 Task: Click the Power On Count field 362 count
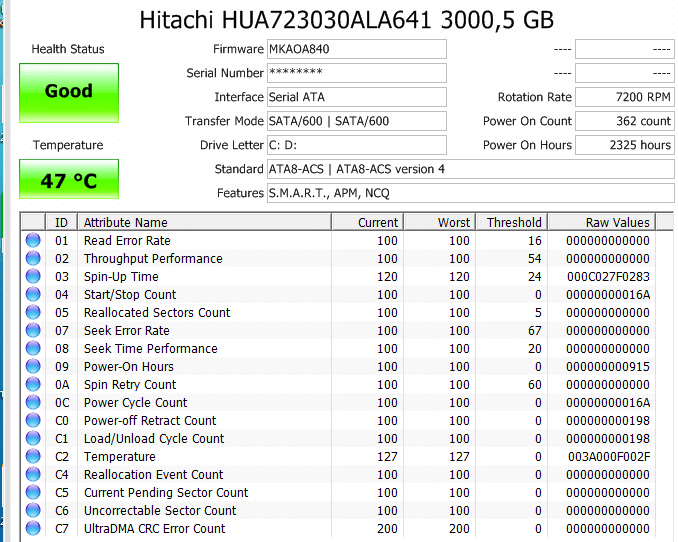pos(624,121)
